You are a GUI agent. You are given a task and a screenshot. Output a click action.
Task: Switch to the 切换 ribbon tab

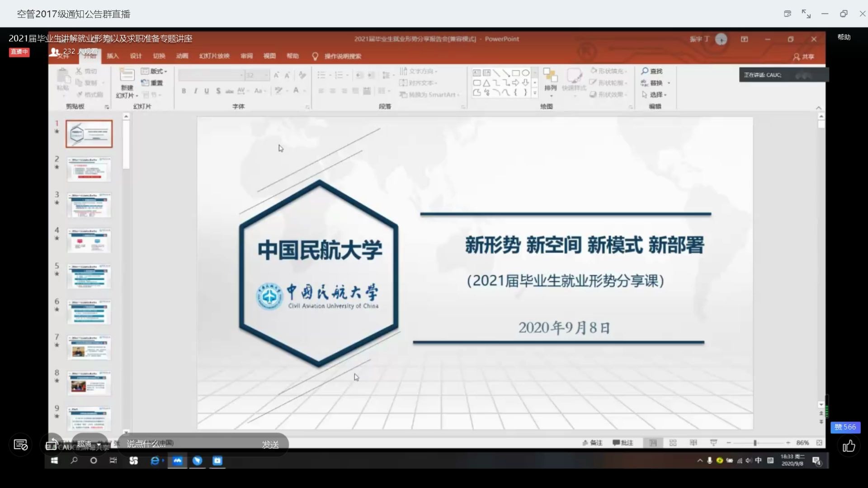(x=159, y=56)
